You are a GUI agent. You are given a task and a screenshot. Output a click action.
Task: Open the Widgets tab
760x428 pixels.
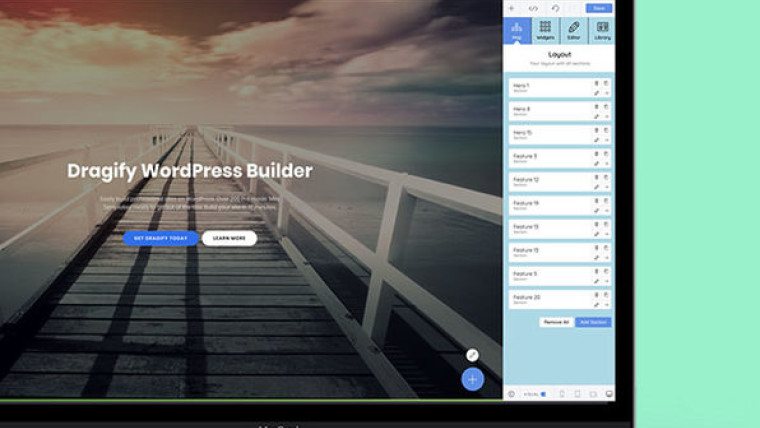(545, 31)
